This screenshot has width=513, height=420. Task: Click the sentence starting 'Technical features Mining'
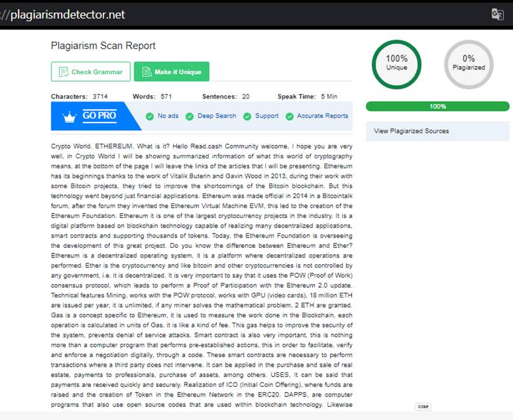tap(202, 300)
